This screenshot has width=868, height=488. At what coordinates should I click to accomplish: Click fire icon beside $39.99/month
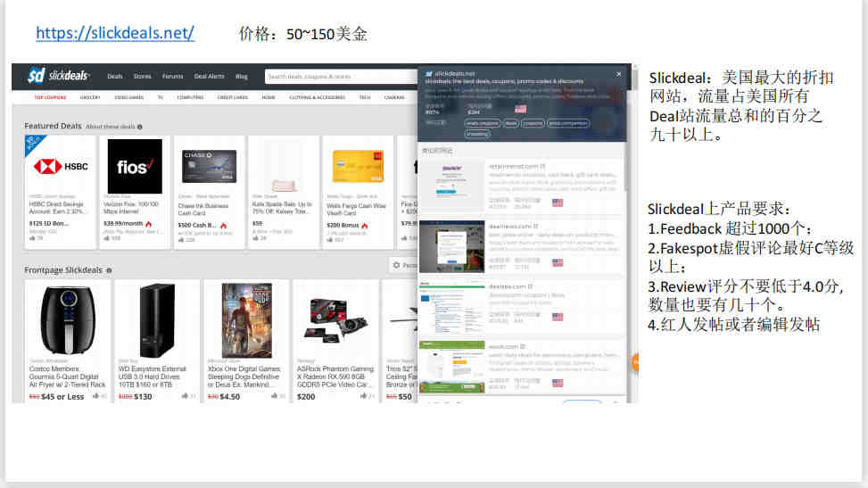[x=149, y=224]
